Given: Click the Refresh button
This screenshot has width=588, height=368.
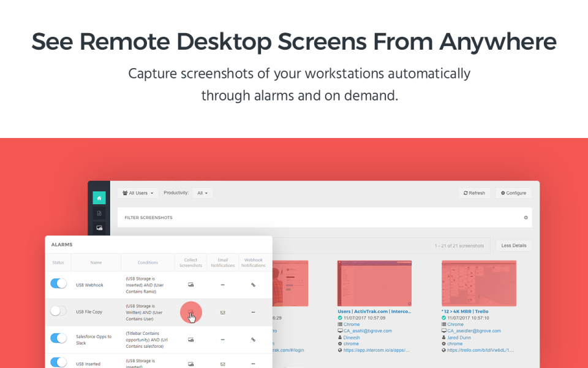Looking at the screenshot, I should [474, 193].
